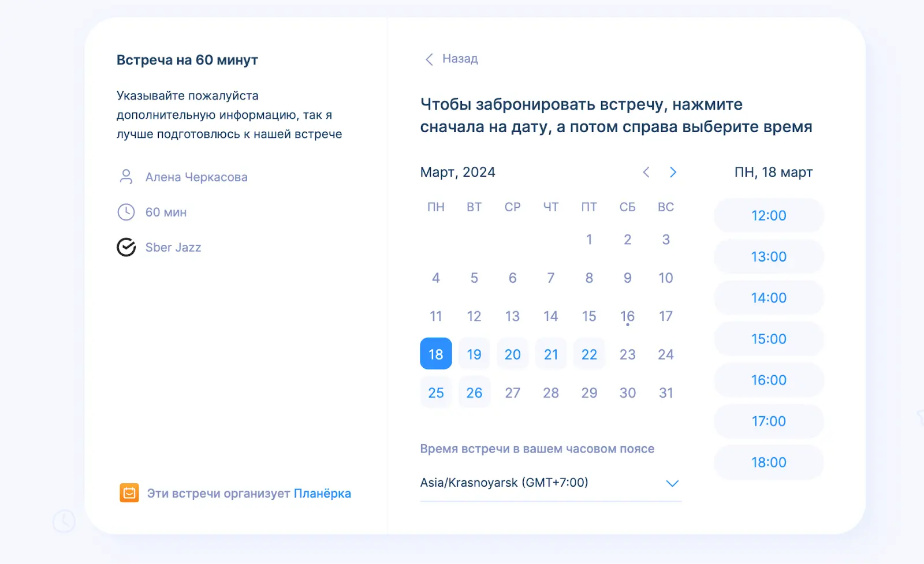Screen dimensions: 924x564
Task: Click the ПН, 18 март heading
Action: pyautogui.click(x=773, y=172)
